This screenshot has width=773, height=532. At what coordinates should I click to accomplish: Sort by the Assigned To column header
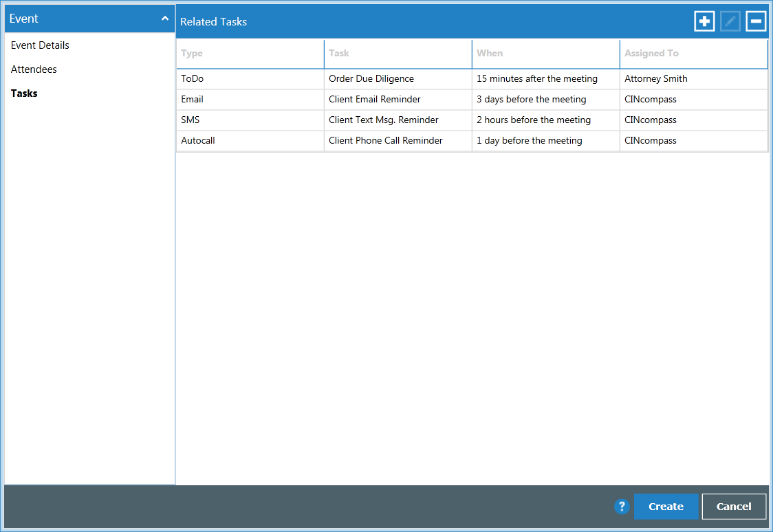pos(651,53)
